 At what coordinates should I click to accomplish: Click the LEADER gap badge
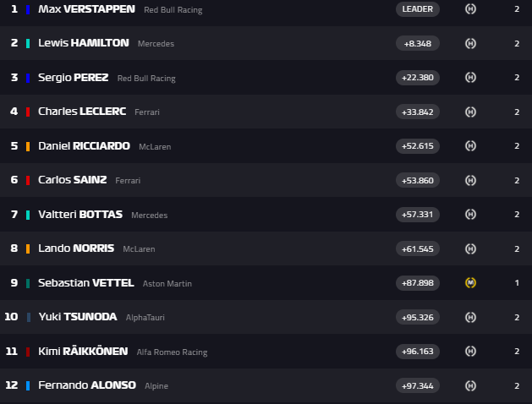point(417,9)
